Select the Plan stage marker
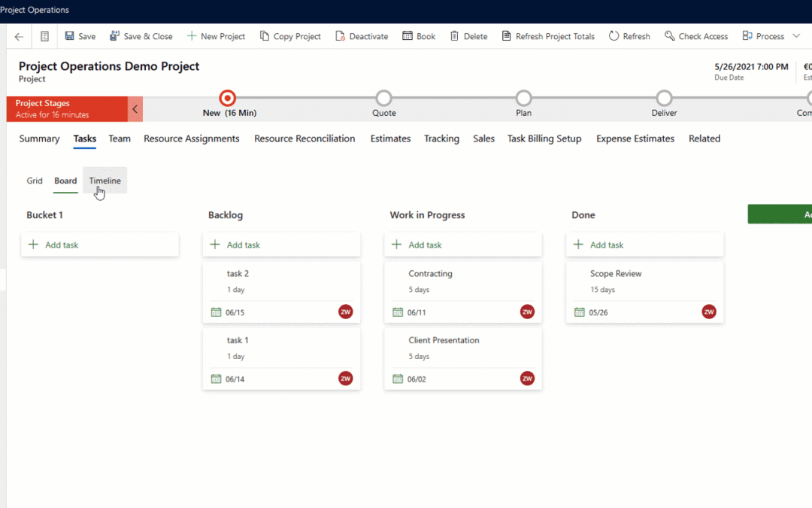 click(523, 98)
